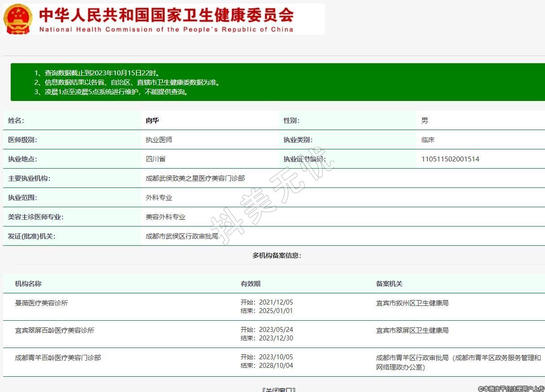Select the doctor name 向华
This screenshot has height=392, width=545.
tap(152, 121)
